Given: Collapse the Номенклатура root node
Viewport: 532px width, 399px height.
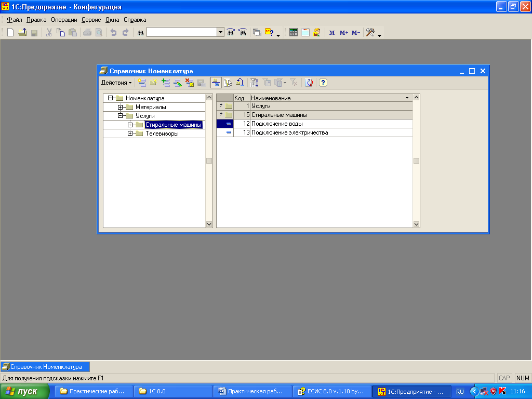Looking at the screenshot, I should click(x=110, y=98).
